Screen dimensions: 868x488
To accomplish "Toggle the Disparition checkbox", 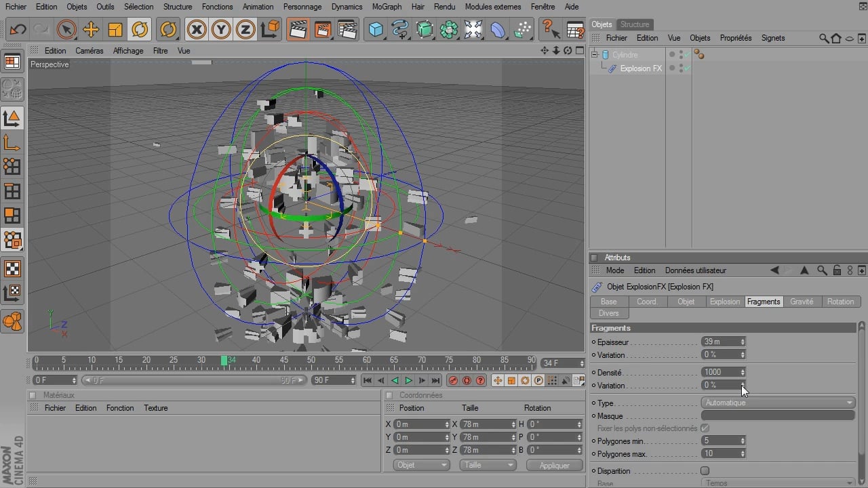I will 705,470.
